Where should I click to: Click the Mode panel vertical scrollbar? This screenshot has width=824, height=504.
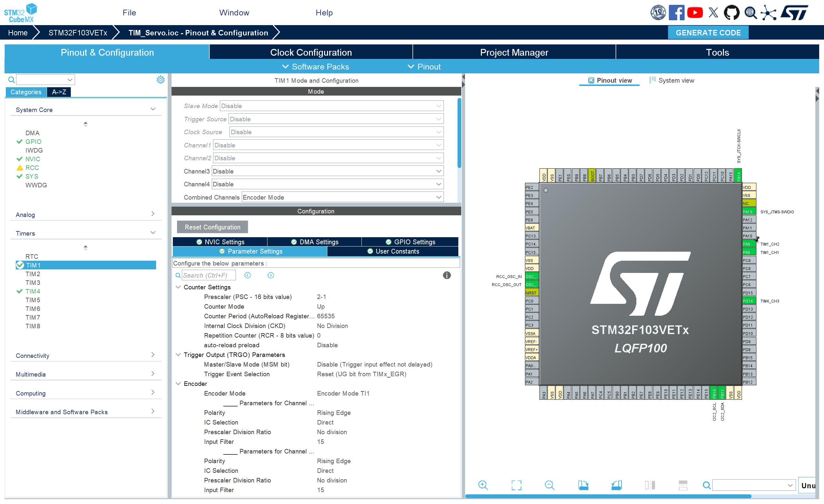point(459,134)
